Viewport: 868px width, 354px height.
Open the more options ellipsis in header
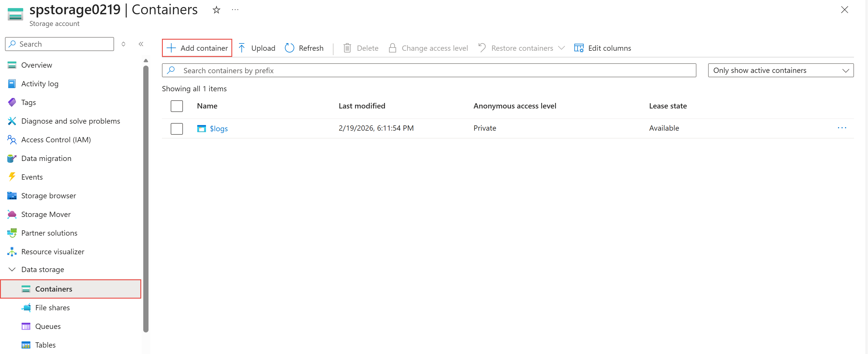tap(235, 10)
